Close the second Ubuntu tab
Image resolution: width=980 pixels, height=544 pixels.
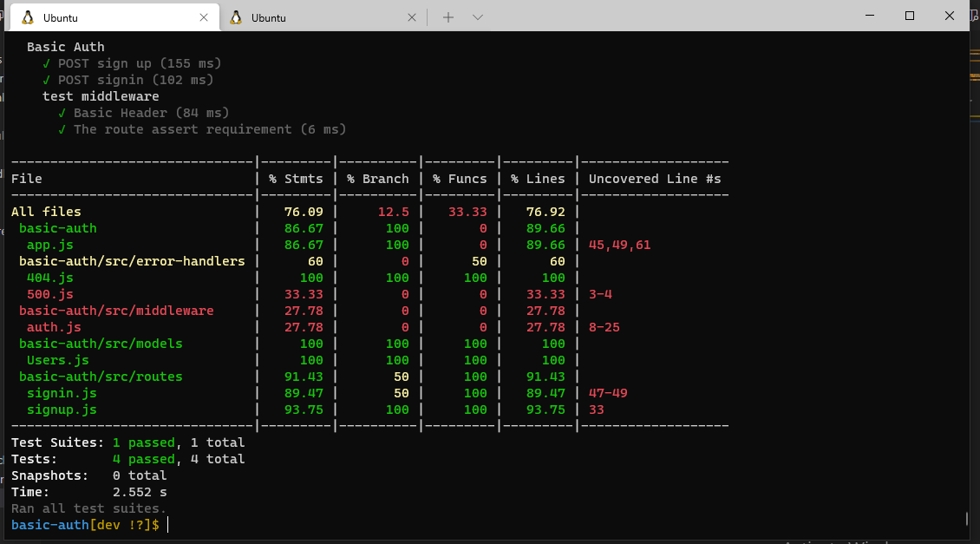click(412, 17)
